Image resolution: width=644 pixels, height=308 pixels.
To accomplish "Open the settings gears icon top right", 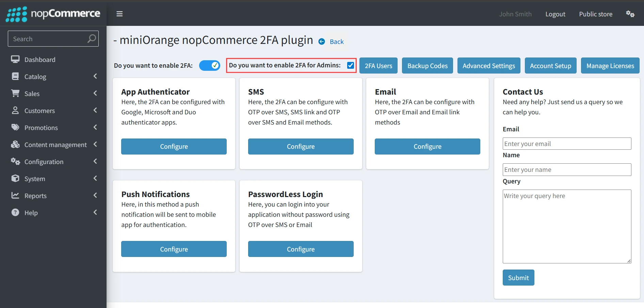I will [x=630, y=14].
